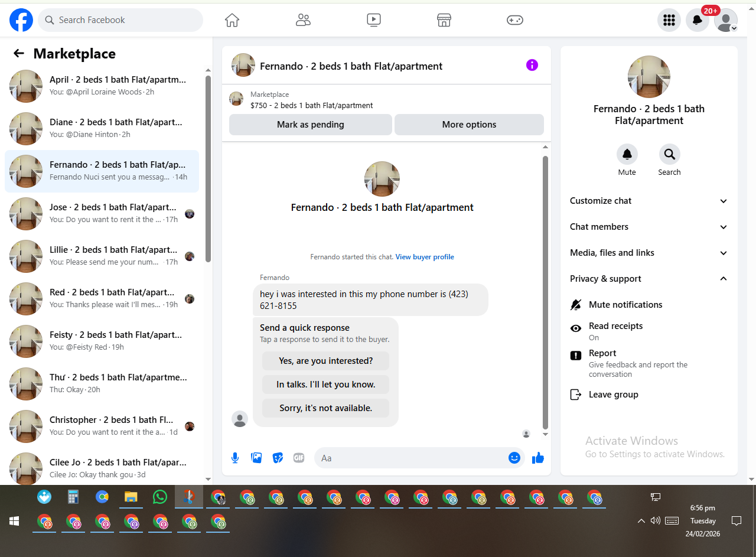
Task: Open the Windows Start button
Action: 14,522
